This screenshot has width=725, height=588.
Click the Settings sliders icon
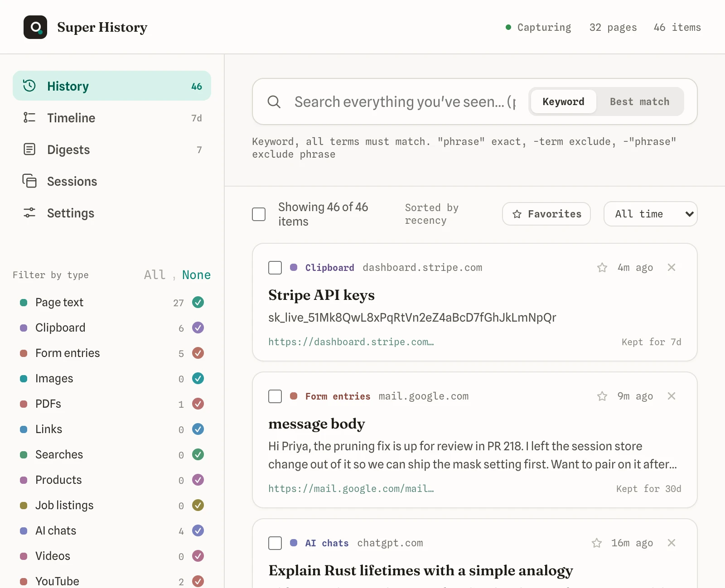tap(29, 212)
